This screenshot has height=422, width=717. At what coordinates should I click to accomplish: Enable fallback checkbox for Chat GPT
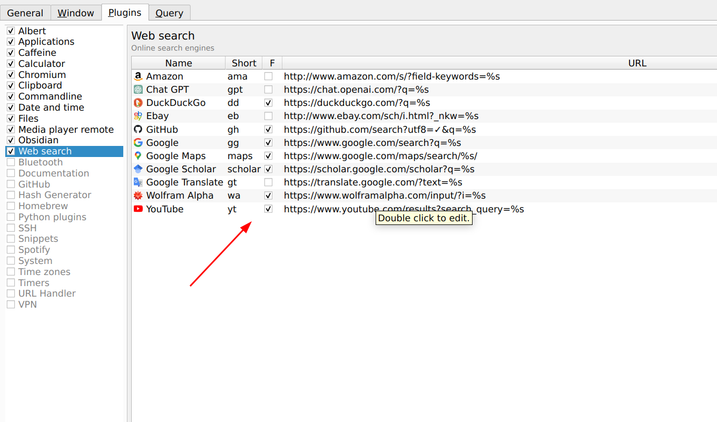tap(268, 90)
